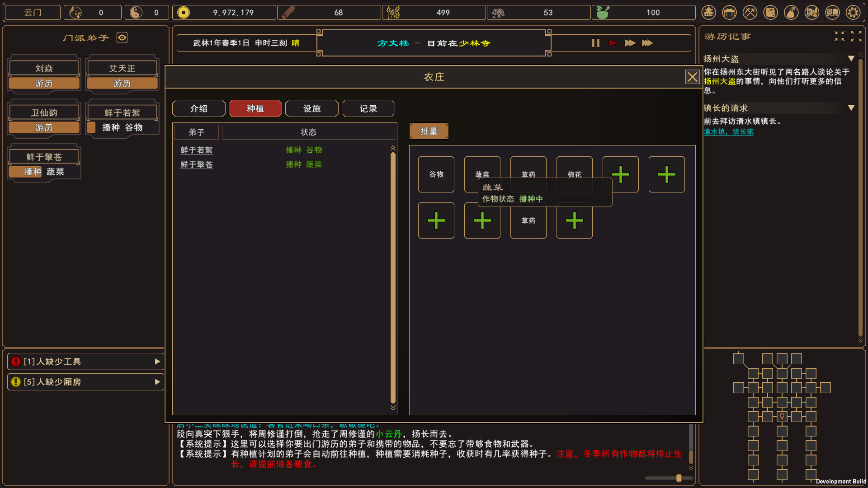The image size is (868, 488).
Task: Expand the [1]人缺少工具 warning
Action: (x=157, y=361)
